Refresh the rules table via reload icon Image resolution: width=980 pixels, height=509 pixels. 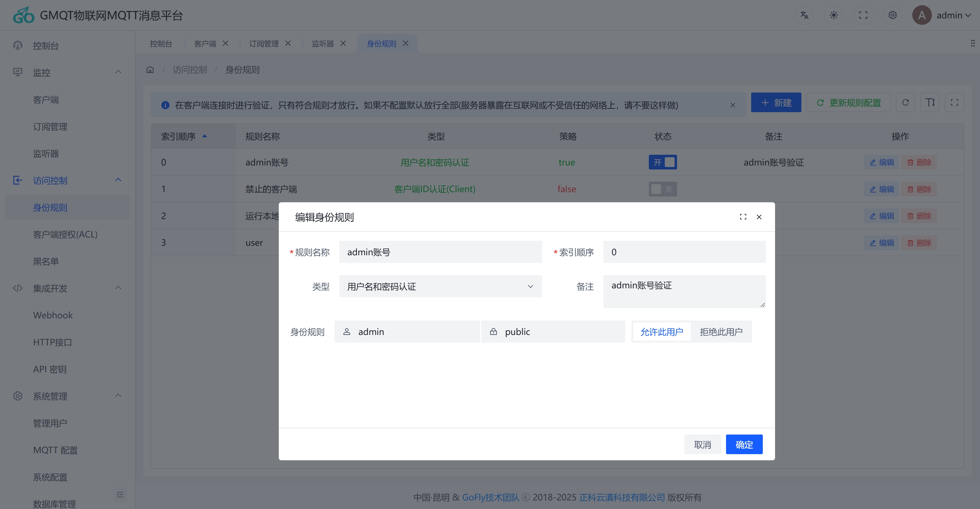pos(906,102)
